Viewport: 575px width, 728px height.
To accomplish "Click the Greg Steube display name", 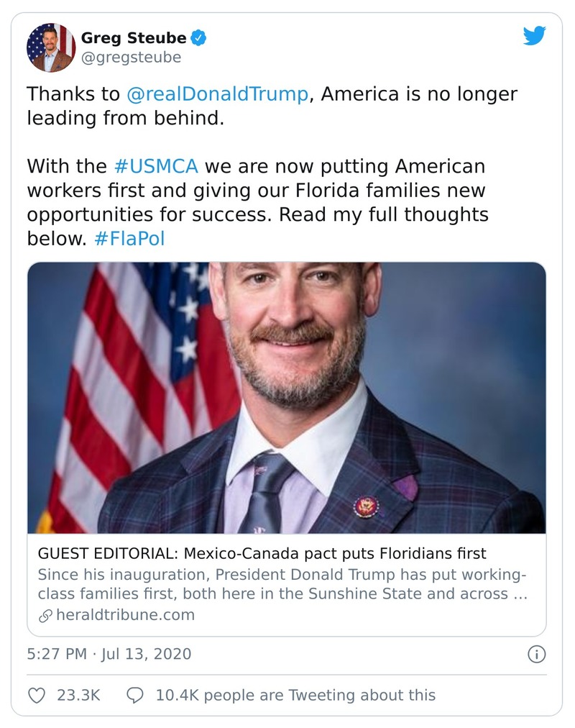I will (133, 37).
